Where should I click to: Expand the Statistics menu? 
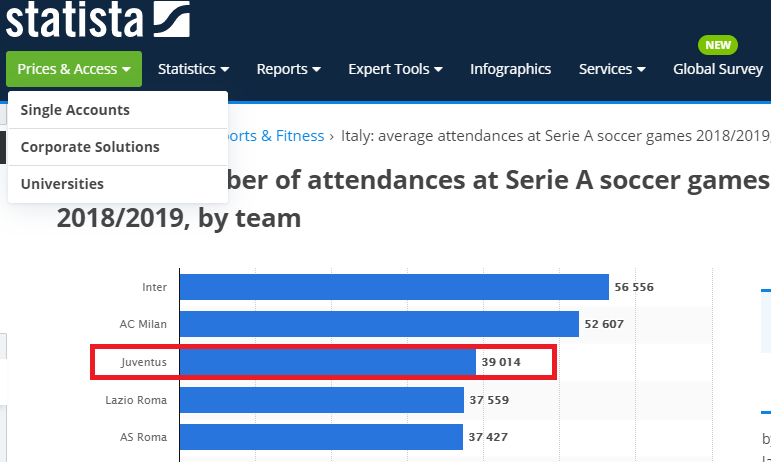(194, 69)
